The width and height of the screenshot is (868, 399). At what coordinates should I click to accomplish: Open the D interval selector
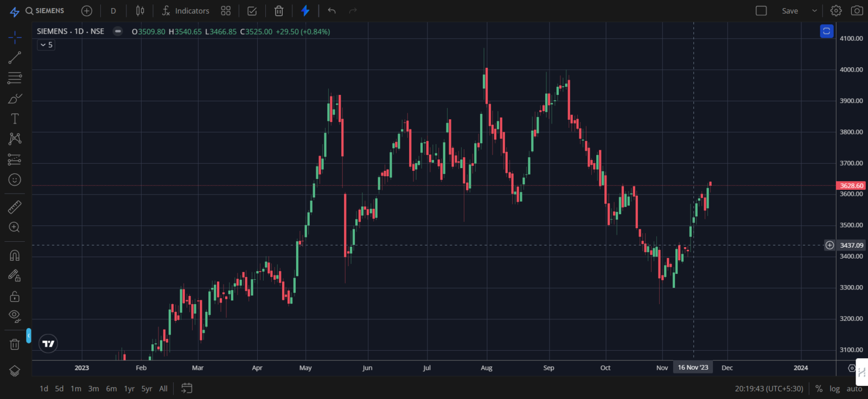(x=113, y=11)
